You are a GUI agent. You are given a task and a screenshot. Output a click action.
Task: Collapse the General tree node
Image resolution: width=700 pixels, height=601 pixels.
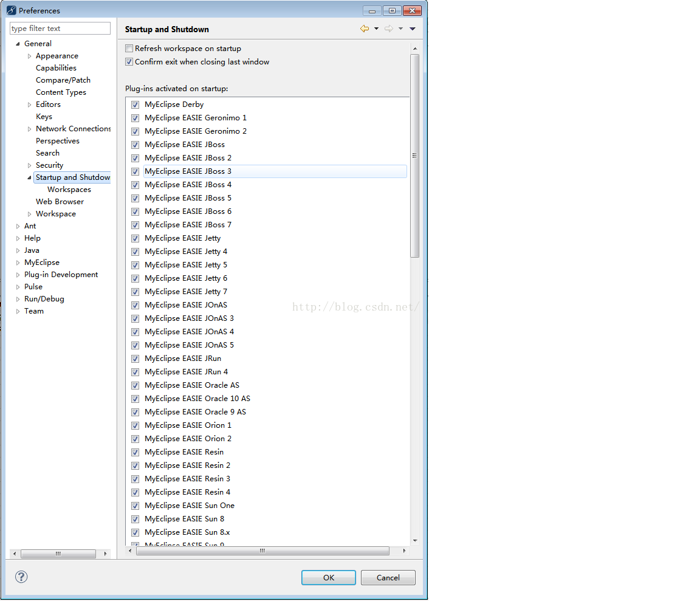point(18,44)
